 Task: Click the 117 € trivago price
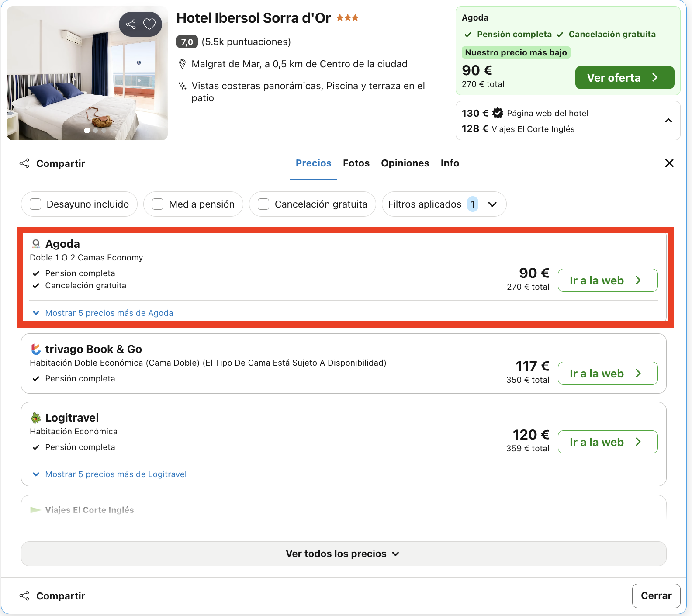click(x=532, y=366)
